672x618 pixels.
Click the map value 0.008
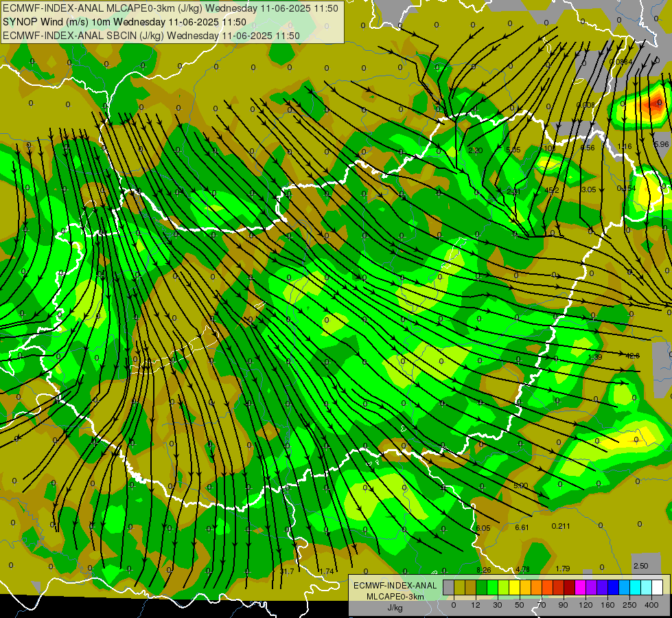(586, 105)
